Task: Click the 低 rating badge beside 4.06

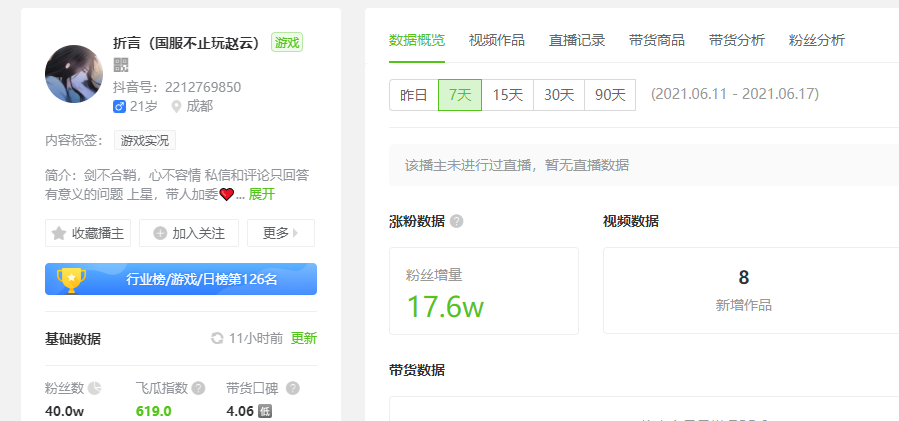Action: (264, 411)
